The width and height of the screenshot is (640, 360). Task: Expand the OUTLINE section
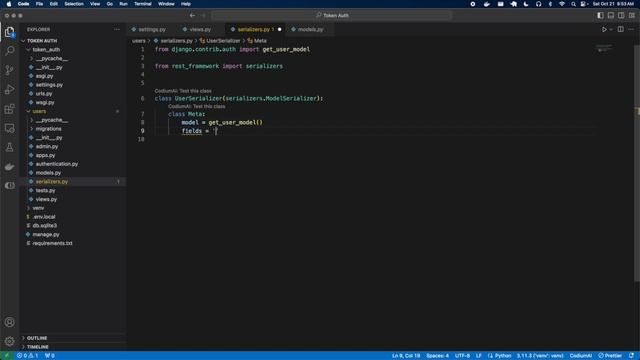coord(37,338)
